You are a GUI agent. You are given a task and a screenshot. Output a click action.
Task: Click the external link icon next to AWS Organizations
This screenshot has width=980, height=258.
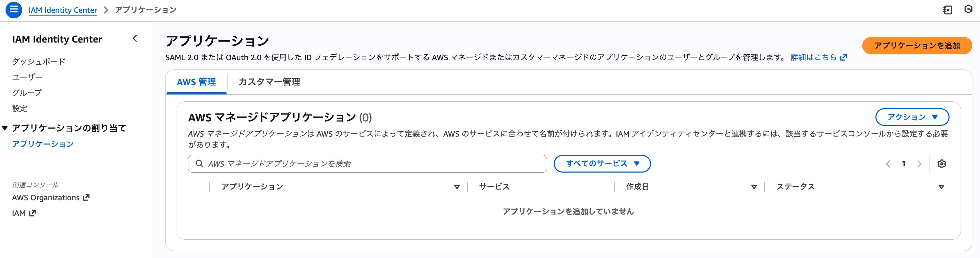[x=86, y=197]
